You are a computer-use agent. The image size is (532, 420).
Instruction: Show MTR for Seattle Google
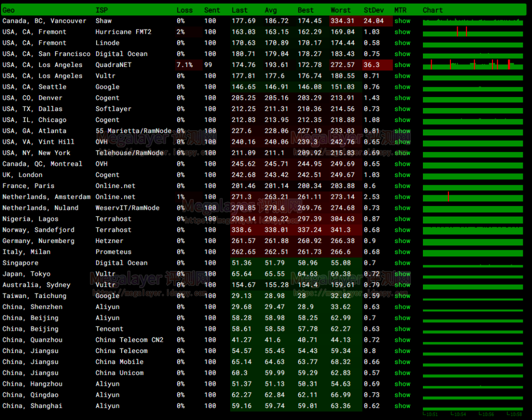point(403,87)
